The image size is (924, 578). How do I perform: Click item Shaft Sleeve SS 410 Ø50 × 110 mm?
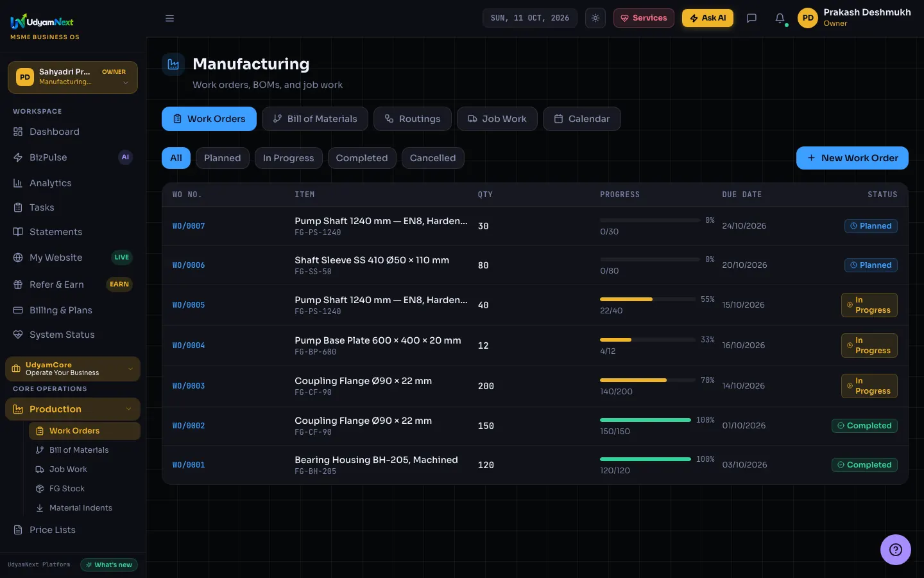pos(372,260)
